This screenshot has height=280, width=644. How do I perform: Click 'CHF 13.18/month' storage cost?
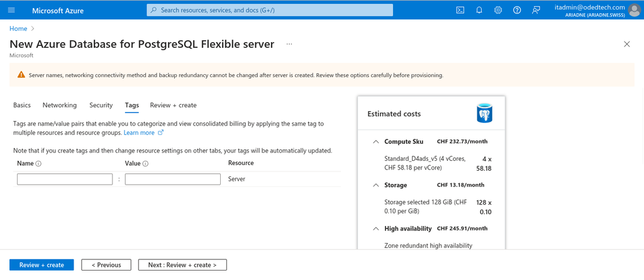(x=461, y=185)
